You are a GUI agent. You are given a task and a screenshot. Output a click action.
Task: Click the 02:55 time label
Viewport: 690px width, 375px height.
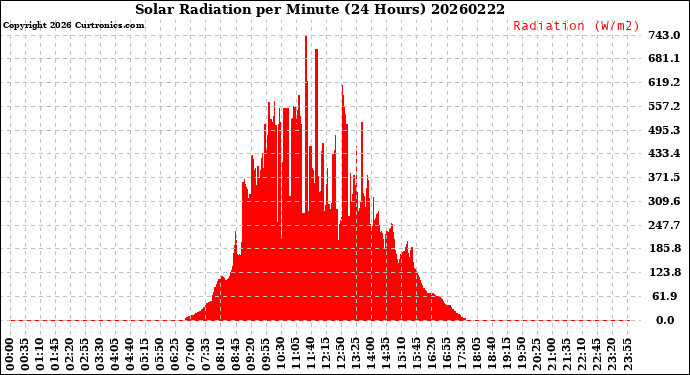pyautogui.click(x=85, y=355)
